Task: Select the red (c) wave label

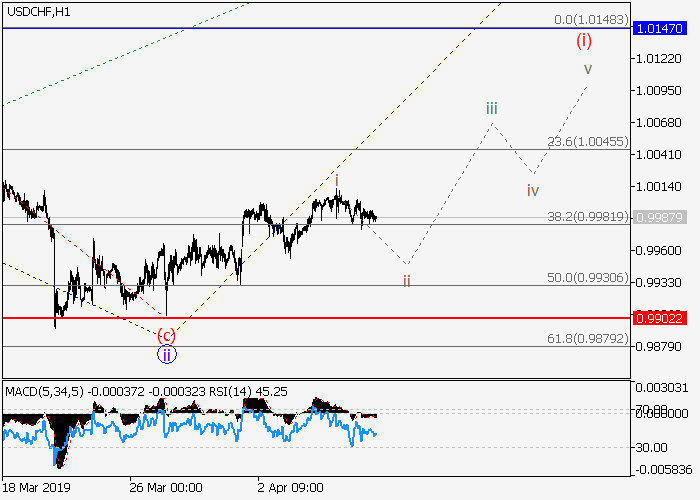Action: pos(166,335)
